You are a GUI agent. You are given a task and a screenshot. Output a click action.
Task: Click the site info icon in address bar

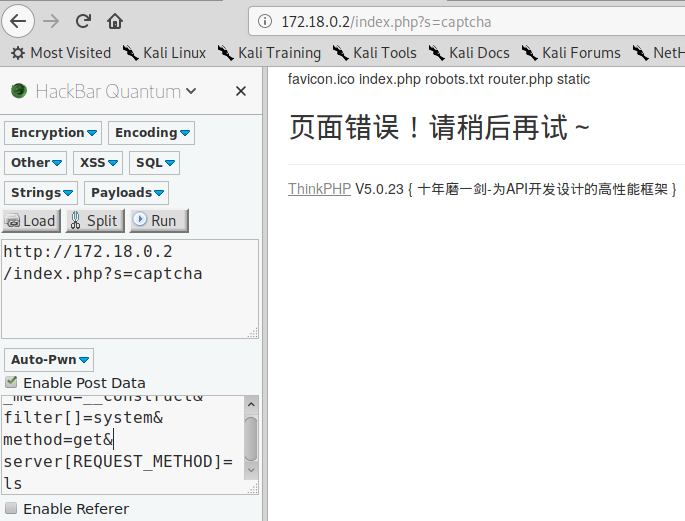point(264,21)
